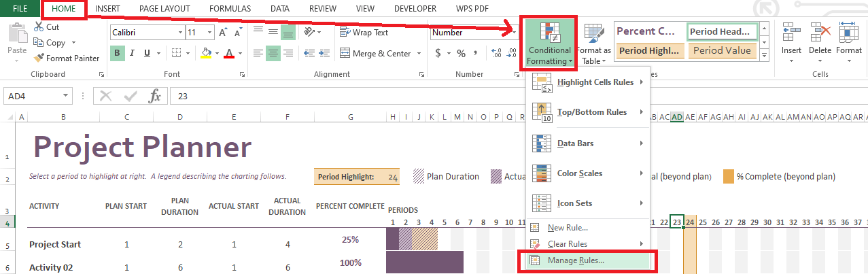Viewport: 868px width, 274px height.
Task: Click the Decrease Indent icon
Action: coord(309,53)
